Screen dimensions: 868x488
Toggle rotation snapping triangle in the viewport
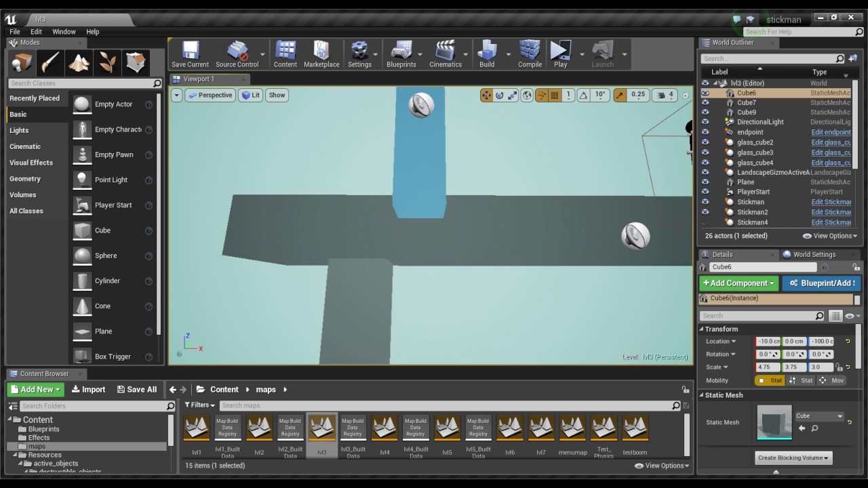point(583,96)
